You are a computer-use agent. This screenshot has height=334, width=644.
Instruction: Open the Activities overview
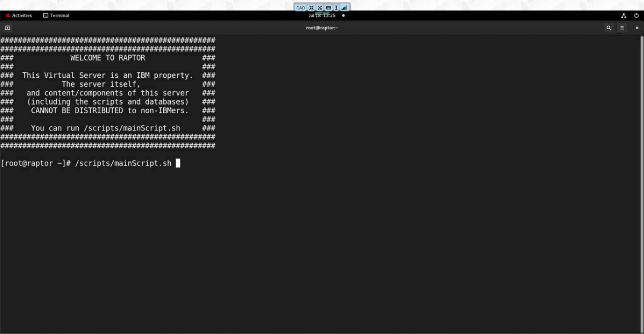19,15
